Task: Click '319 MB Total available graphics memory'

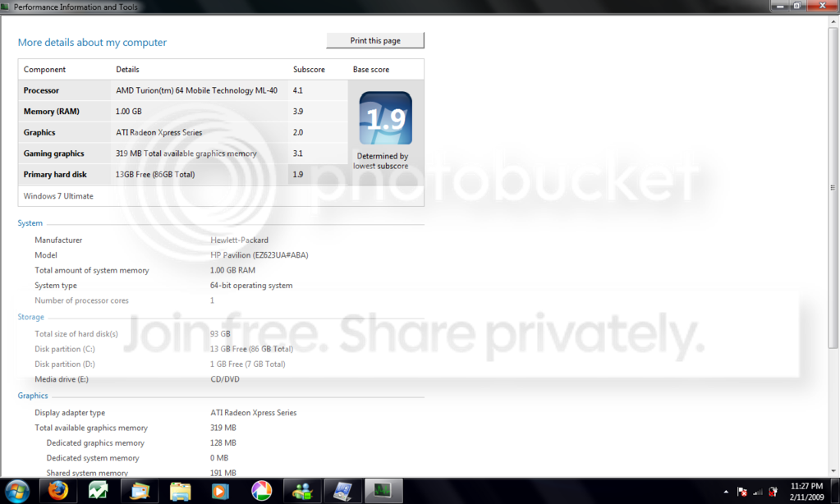Action: coord(186,153)
